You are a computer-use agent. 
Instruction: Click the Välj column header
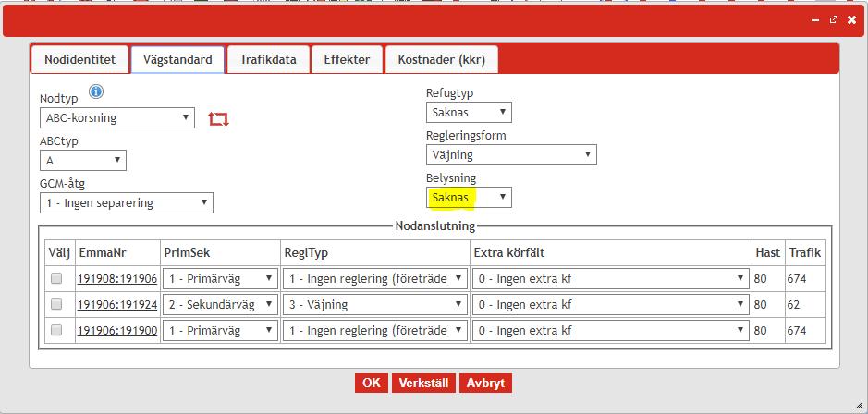(x=60, y=253)
